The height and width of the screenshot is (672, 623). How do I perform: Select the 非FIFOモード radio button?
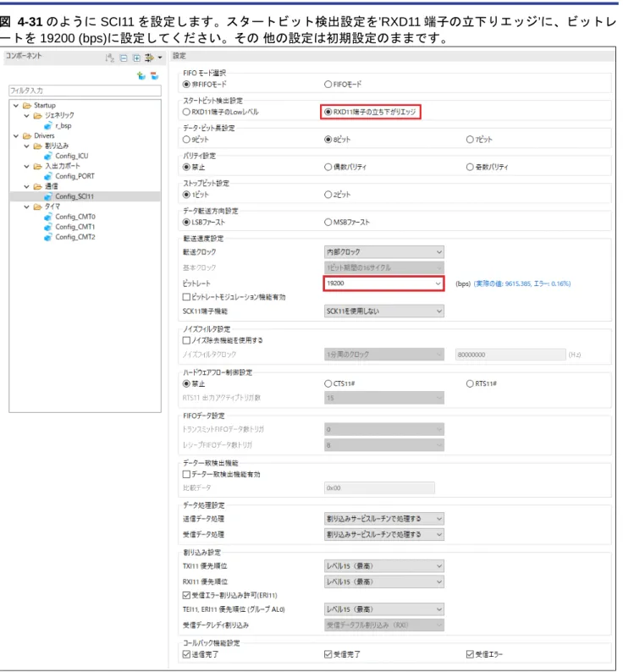pos(186,85)
